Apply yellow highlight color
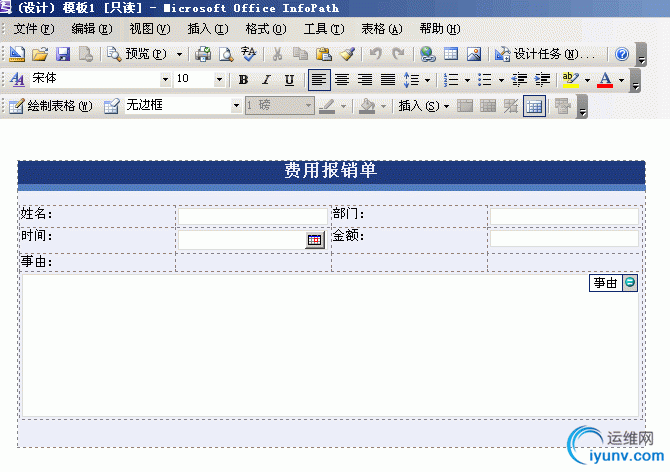This screenshot has height=472, width=670. (571, 80)
